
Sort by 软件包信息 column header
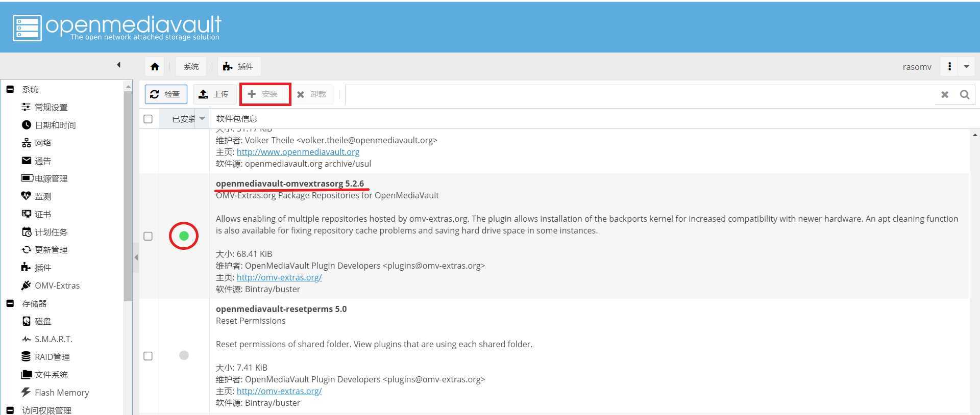tap(237, 119)
